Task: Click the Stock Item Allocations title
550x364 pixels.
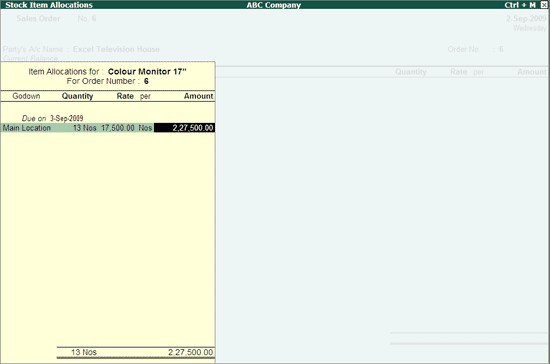Action: pyautogui.click(x=49, y=5)
